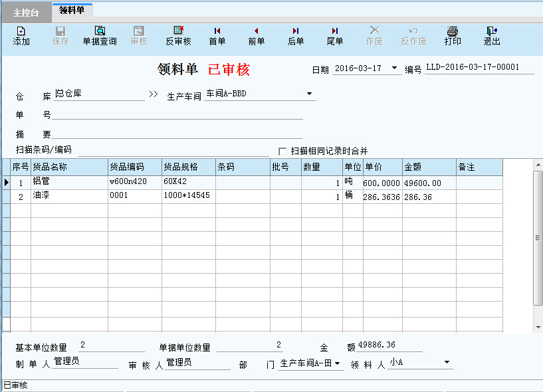
Task: Click the 286.36 amount cell
Action: pos(429,197)
